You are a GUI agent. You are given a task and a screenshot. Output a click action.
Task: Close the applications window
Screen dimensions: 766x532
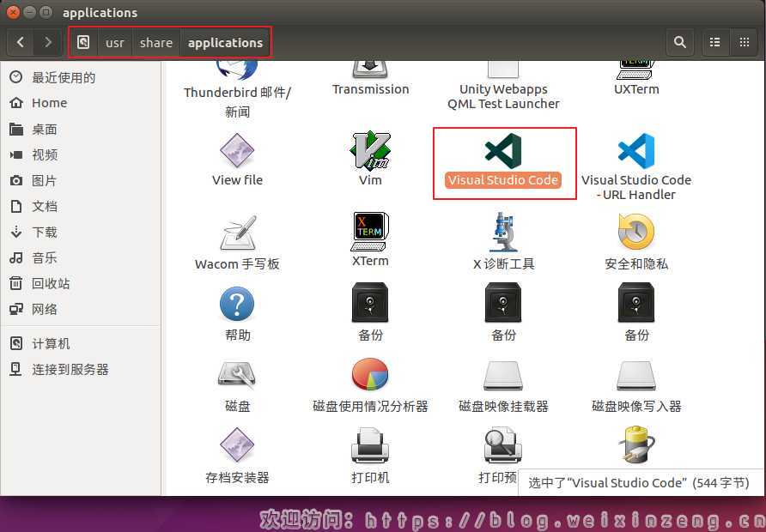tap(13, 12)
